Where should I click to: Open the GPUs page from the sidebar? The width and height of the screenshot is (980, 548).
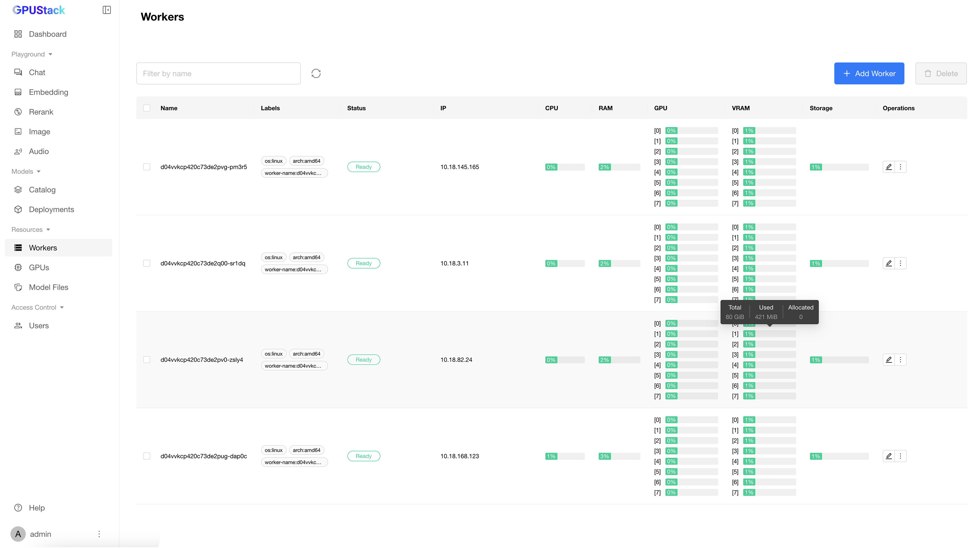(x=39, y=267)
